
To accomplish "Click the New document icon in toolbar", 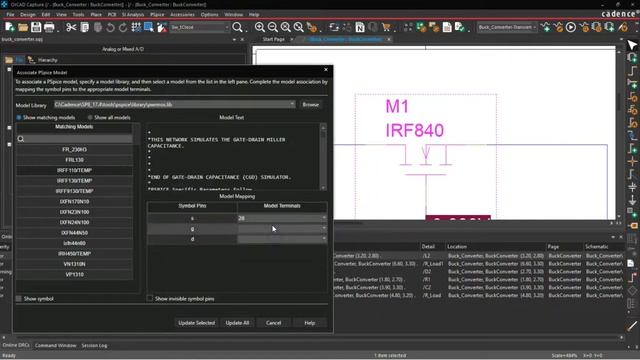I will (x=10, y=27).
